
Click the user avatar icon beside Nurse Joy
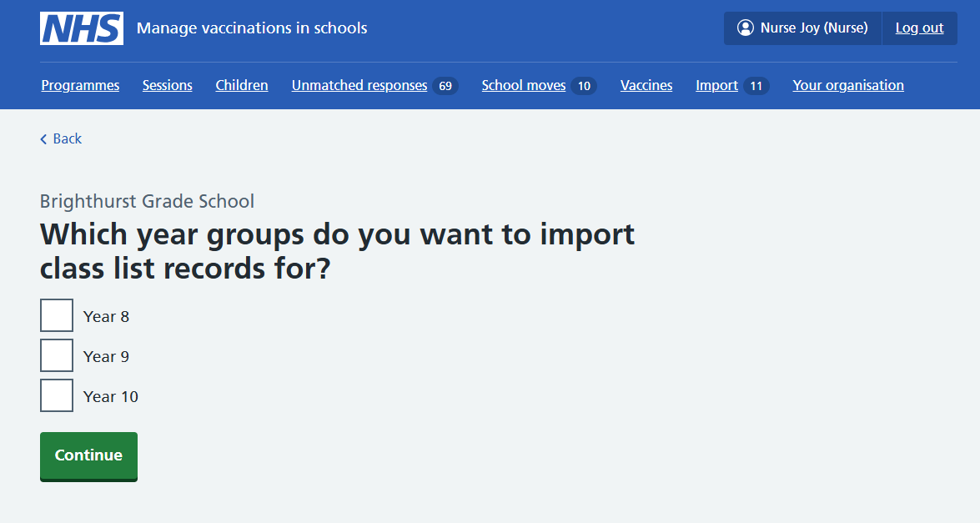coord(745,28)
